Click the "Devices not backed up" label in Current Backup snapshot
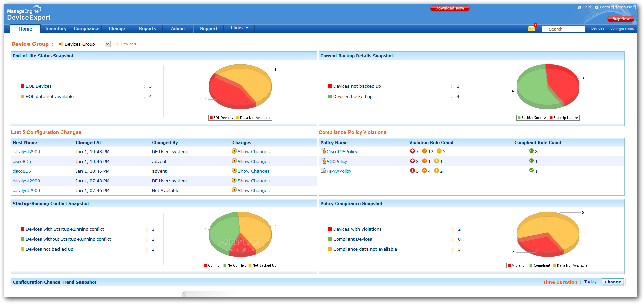Image resolution: width=644 pixels, height=304 pixels. point(357,86)
